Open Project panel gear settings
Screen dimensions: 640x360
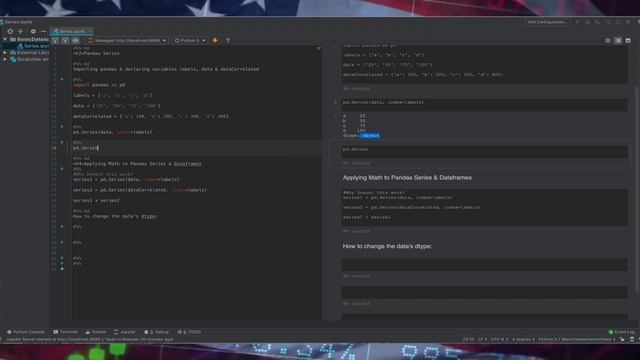33,31
